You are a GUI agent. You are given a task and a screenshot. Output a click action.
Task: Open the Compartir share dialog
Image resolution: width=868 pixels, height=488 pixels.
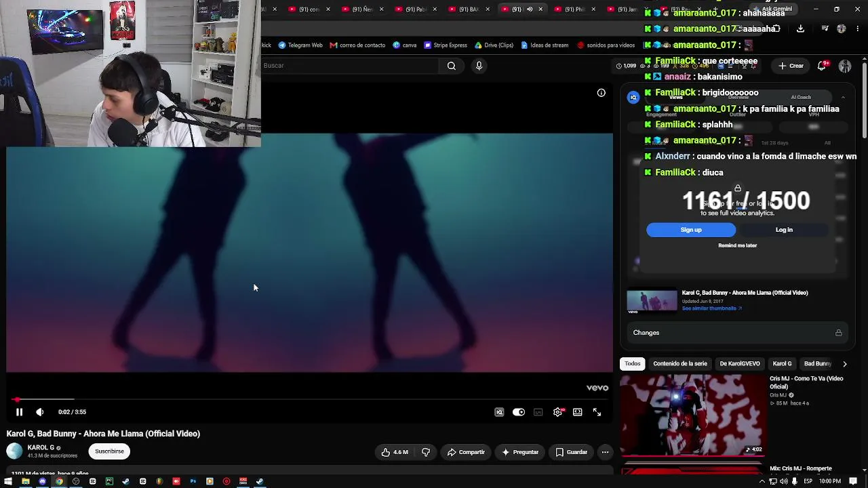click(x=466, y=452)
